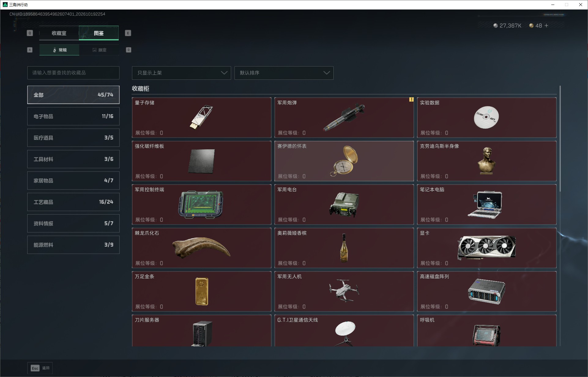The width and height of the screenshot is (588, 377).
Task: Open the 只显示上架 filter dropdown
Action: (181, 73)
